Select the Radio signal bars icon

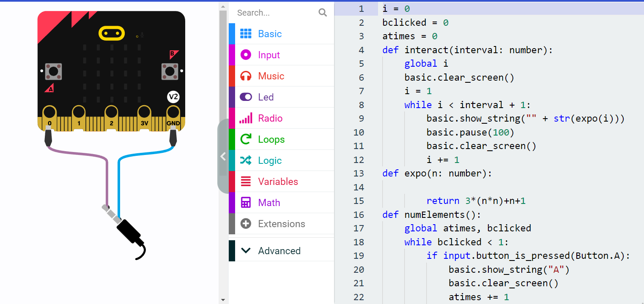click(x=245, y=118)
